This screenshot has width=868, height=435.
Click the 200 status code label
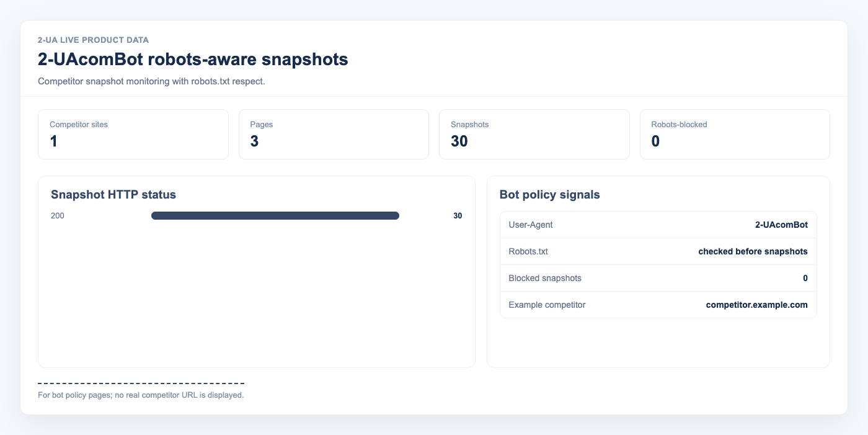(58, 216)
